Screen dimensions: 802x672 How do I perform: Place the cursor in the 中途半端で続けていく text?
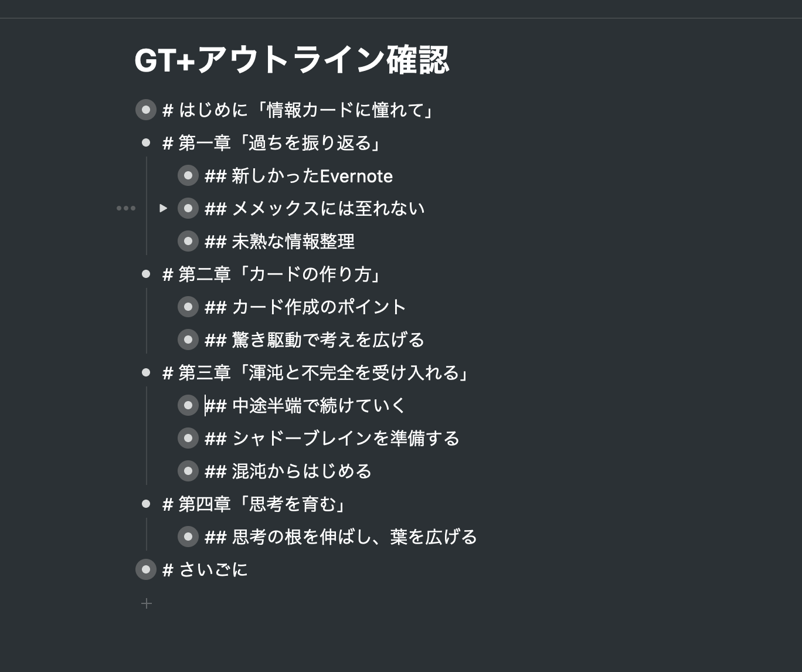pyautogui.click(x=305, y=405)
